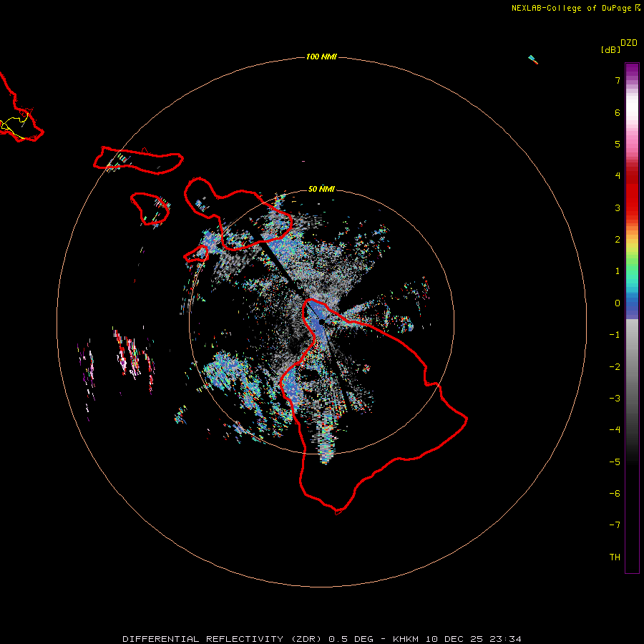Click the DZD product label above color bar
Image resolution: width=644 pixels, height=644 pixels.
coord(629,43)
